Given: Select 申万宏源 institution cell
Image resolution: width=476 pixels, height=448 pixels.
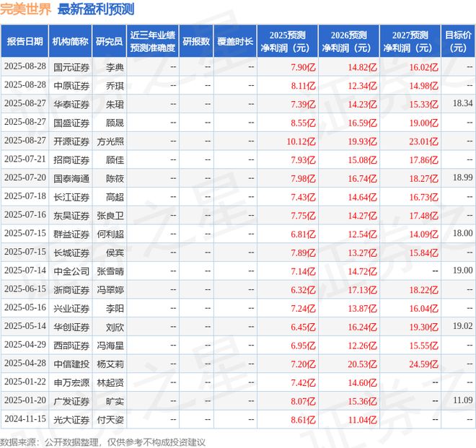Looking at the screenshot, I should click(x=71, y=383).
